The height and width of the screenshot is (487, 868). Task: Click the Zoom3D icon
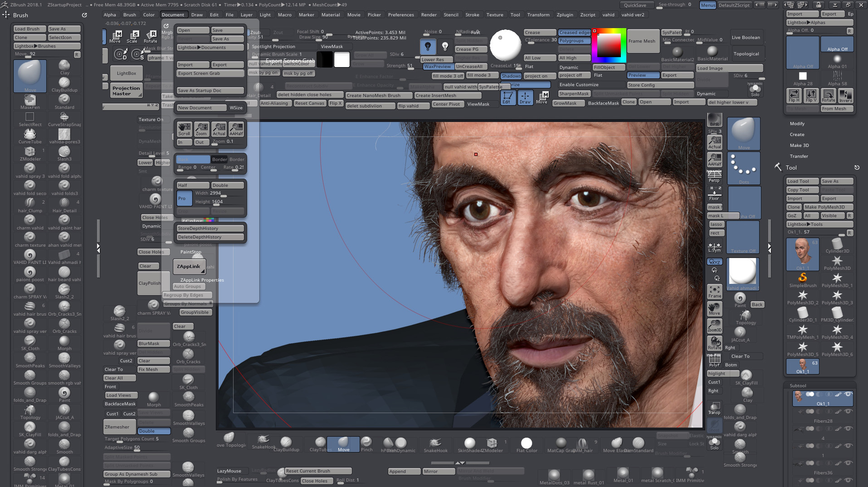coord(715,326)
